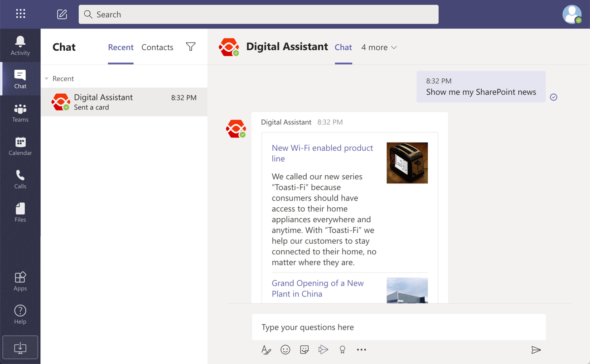
Task: Open the Grand Opening of a New Plant article
Action: coord(318,288)
